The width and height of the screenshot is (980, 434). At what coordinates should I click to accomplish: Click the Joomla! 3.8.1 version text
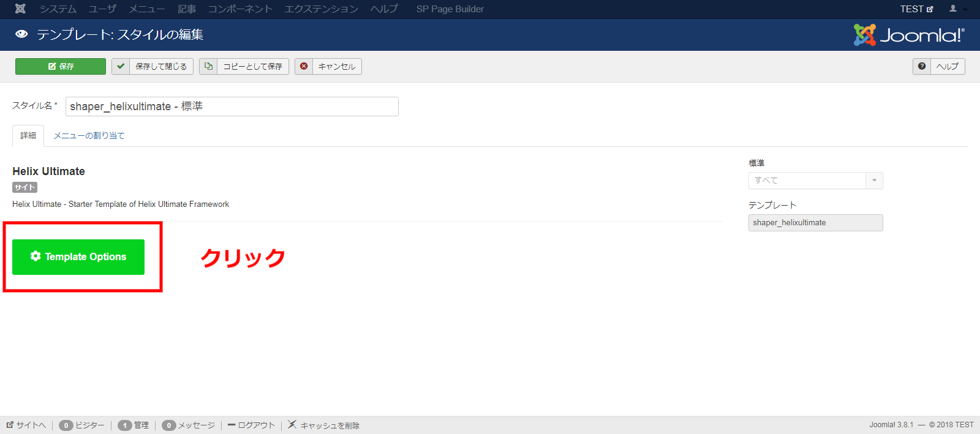(891, 425)
